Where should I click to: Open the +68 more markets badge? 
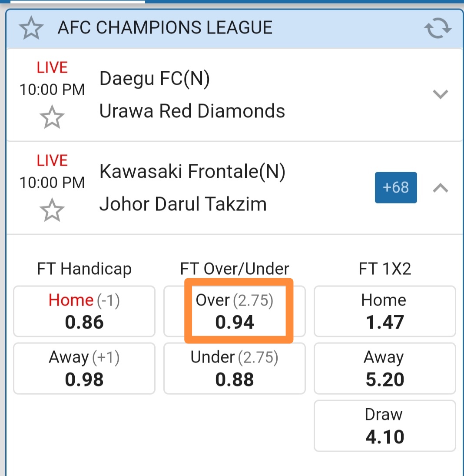(396, 187)
